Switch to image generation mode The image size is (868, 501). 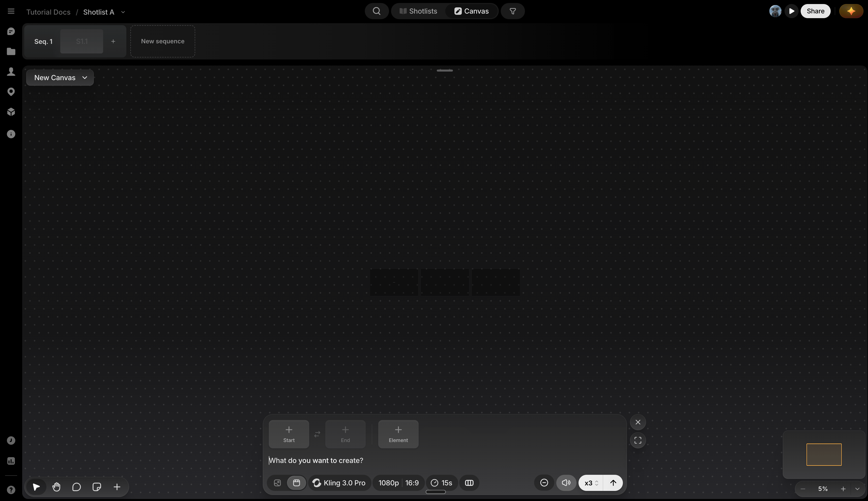click(x=277, y=483)
